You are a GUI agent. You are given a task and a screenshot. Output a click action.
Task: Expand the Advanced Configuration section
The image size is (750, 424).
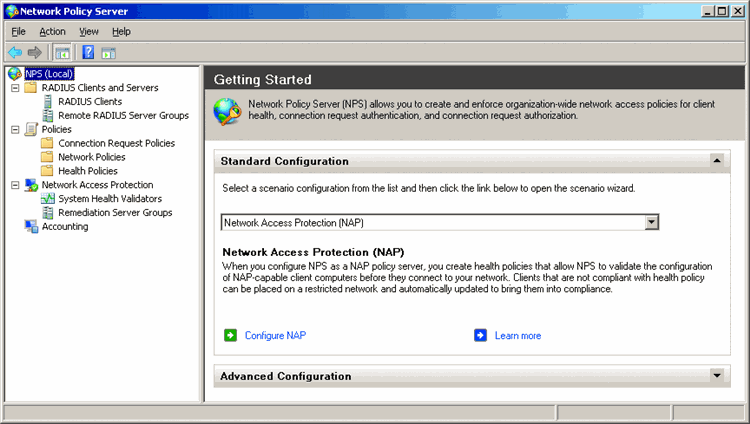coord(717,376)
